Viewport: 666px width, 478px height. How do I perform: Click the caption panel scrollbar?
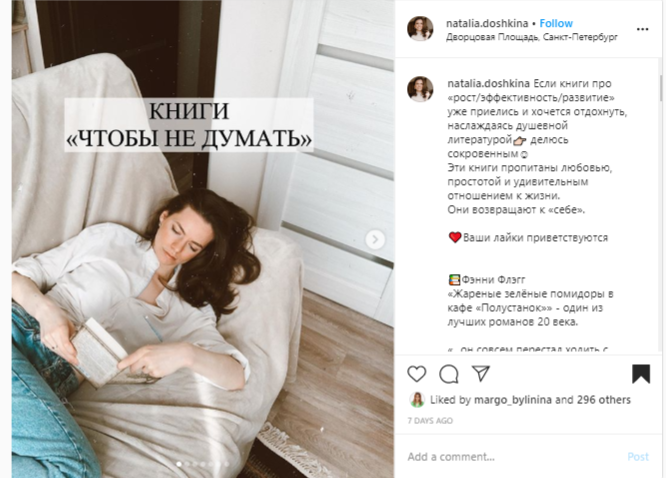pyautogui.click(x=661, y=88)
